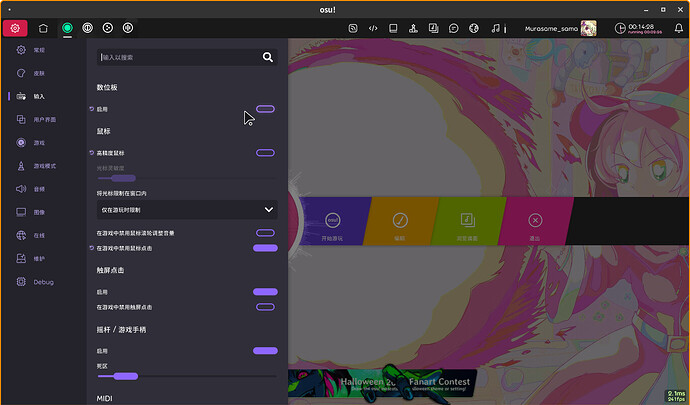Go to the home screen via house icon
Screen dimensions: 690x405
43,28
